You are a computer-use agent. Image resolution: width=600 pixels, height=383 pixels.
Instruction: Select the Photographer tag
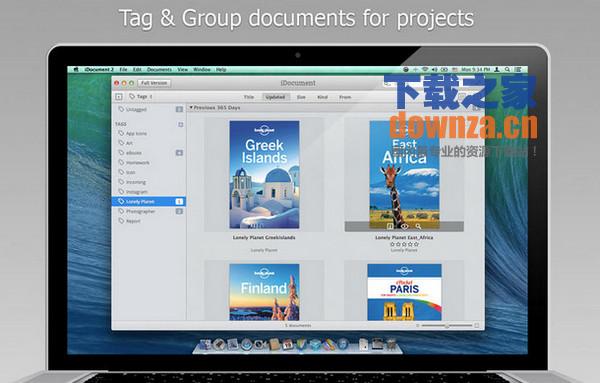click(149, 211)
